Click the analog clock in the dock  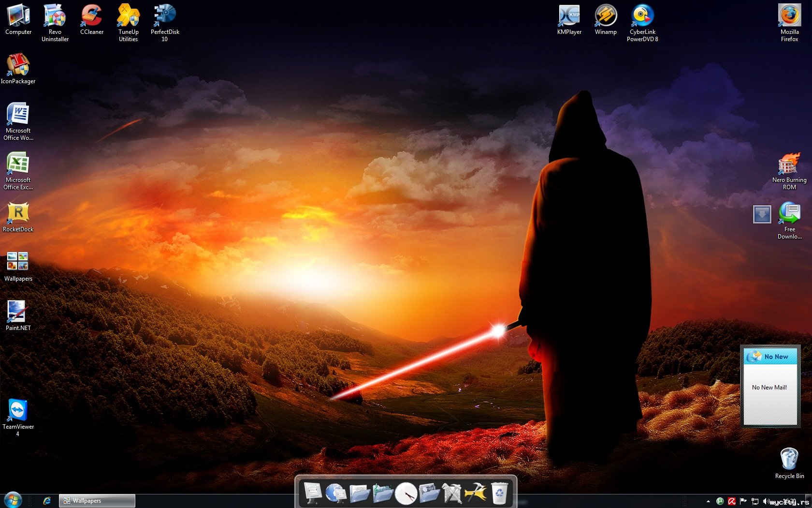[406, 494]
